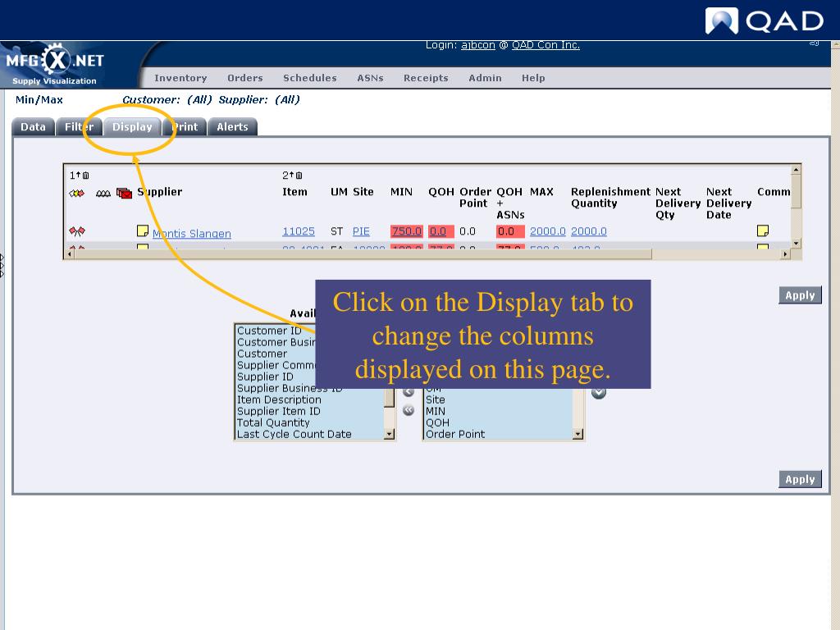Image resolution: width=840 pixels, height=630 pixels.
Task: Open the Schedules menu
Action: (309, 78)
